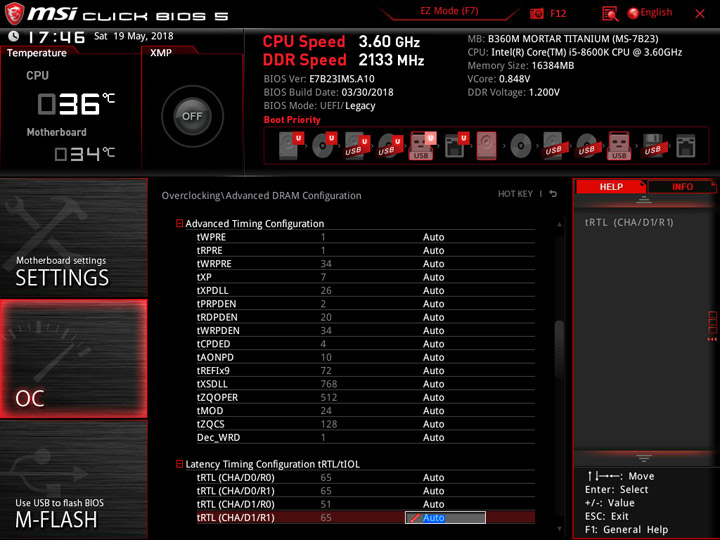Viewport: 720px width, 540px height.
Task: Select the legacy network boot device icon
Action: coord(686,146)
